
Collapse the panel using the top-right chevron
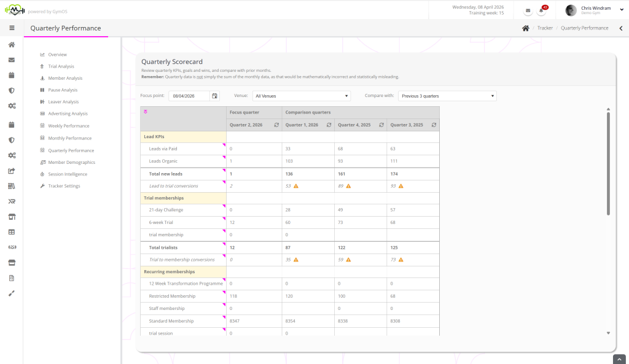[620, 28]
